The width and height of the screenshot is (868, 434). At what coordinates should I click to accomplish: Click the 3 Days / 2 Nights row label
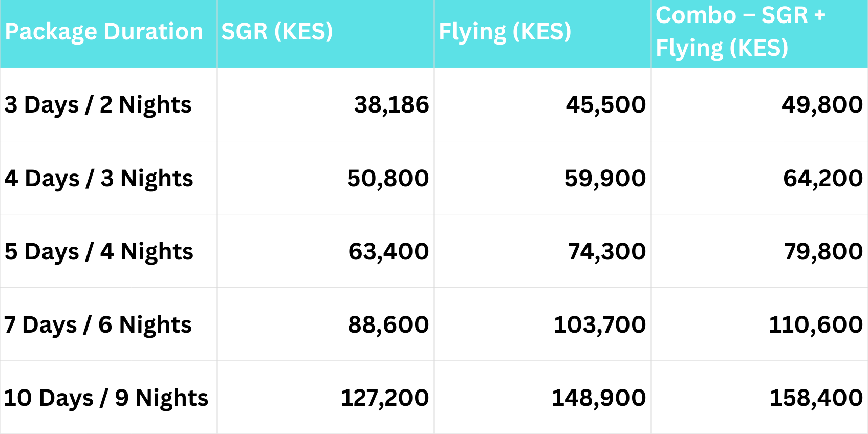pyautogui.click(x=98, y=105)
